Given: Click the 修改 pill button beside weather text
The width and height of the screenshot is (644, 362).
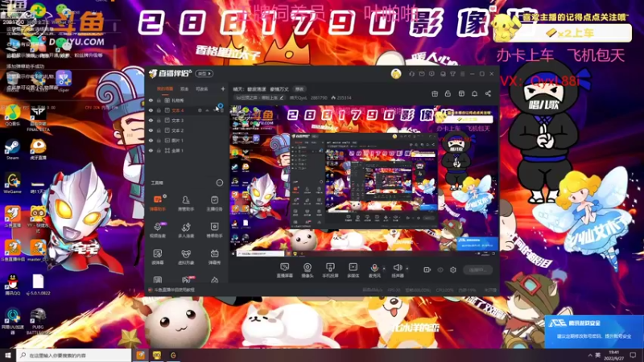Looking at the screenshot, I should click(299, 89).
